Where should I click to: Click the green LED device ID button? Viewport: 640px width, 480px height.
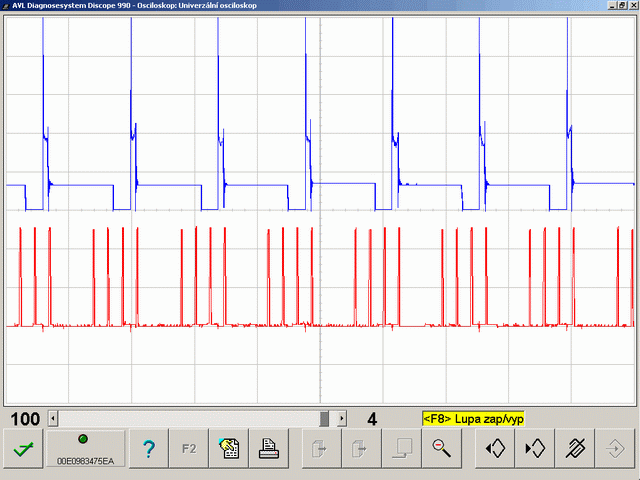pos(86,448)
